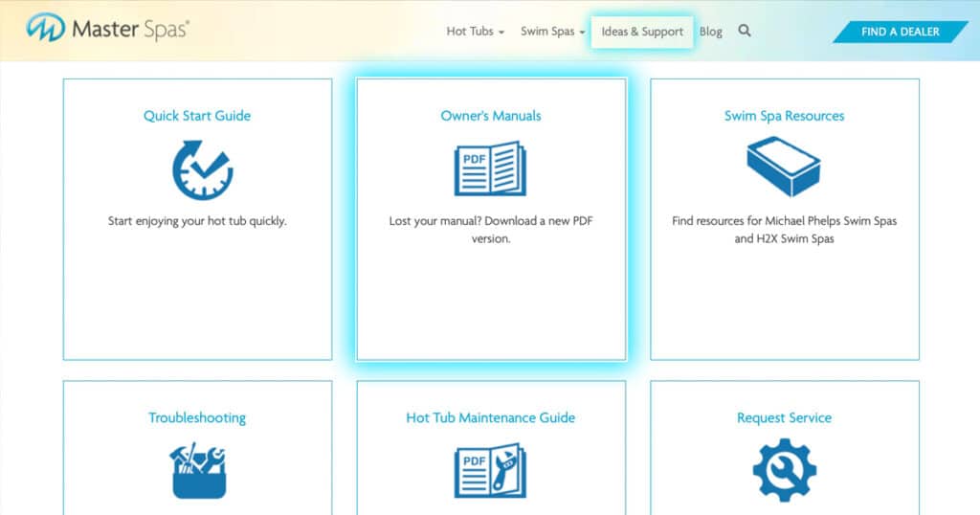The width and height of the screenshot is (980, 515).
Task: Open the Quick Start Guide title link
Action: 197,116
